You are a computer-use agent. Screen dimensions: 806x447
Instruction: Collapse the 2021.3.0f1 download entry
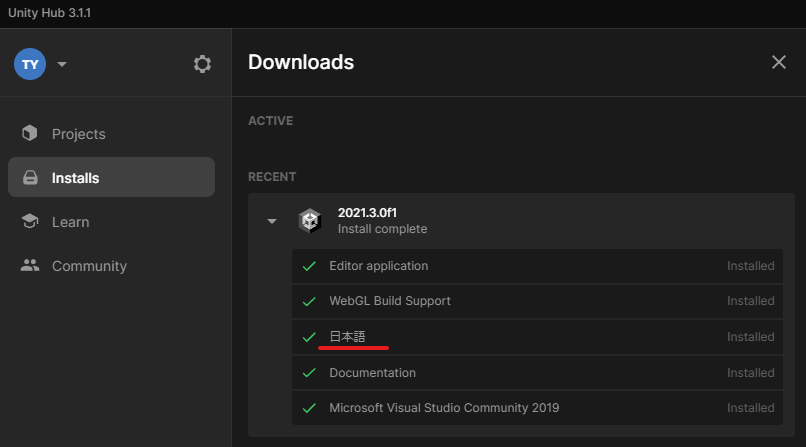tap(272, 221)
